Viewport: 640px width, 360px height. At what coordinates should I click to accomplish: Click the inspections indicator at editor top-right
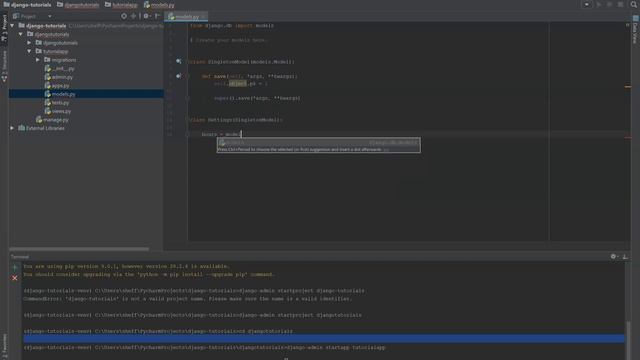627,25
